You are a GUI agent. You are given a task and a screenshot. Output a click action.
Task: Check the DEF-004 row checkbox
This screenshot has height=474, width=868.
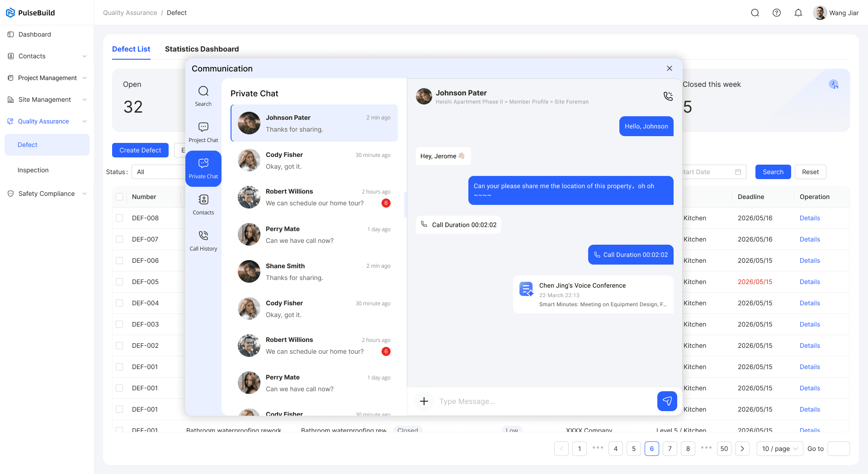pos(119,303)
